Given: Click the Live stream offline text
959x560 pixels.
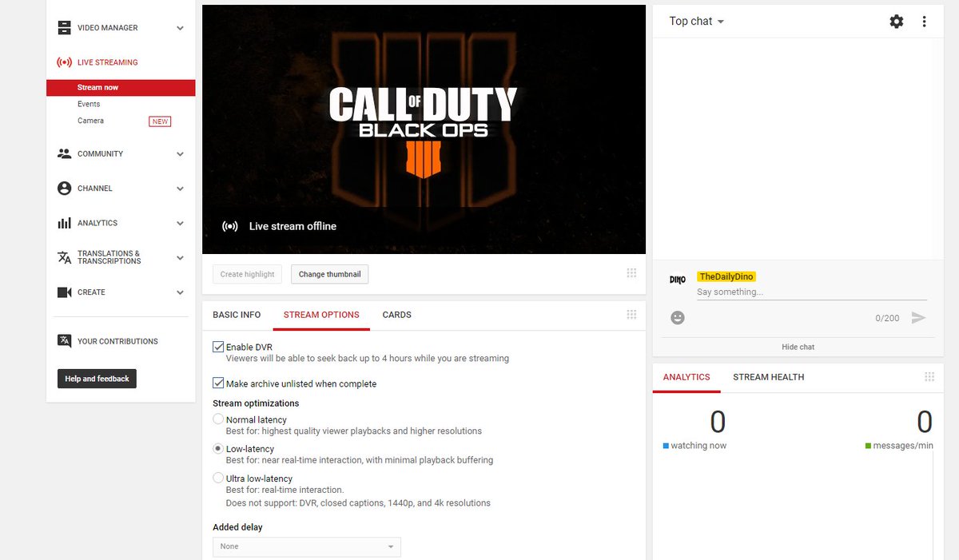Looking at the screenshot, I should (x=292, y=226).
